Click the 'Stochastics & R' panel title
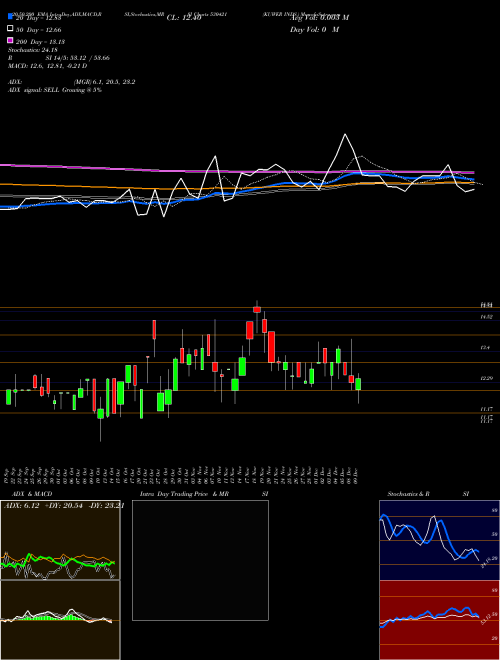500x660 pixels. (408, 494)
